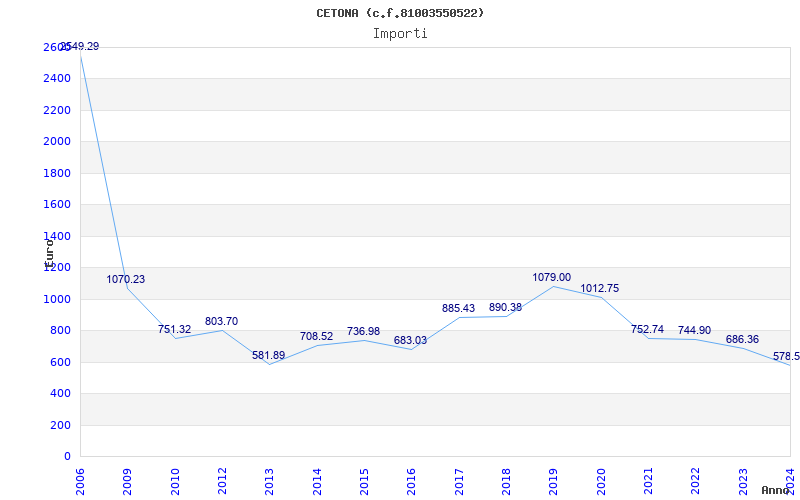Select the 1012.75 data label

(599, 288)
